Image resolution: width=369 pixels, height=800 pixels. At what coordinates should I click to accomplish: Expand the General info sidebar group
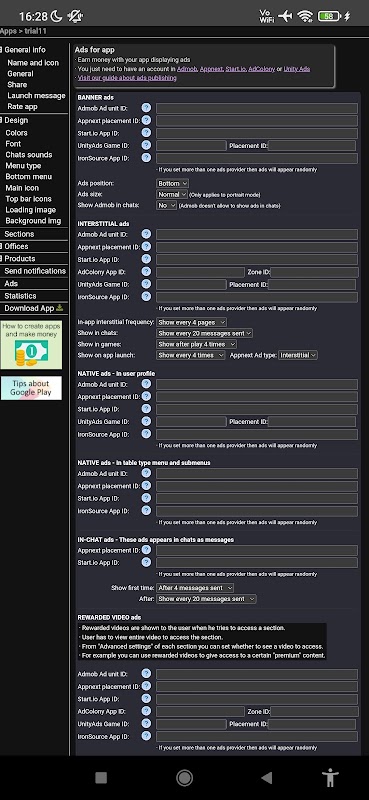click(23, 50)
